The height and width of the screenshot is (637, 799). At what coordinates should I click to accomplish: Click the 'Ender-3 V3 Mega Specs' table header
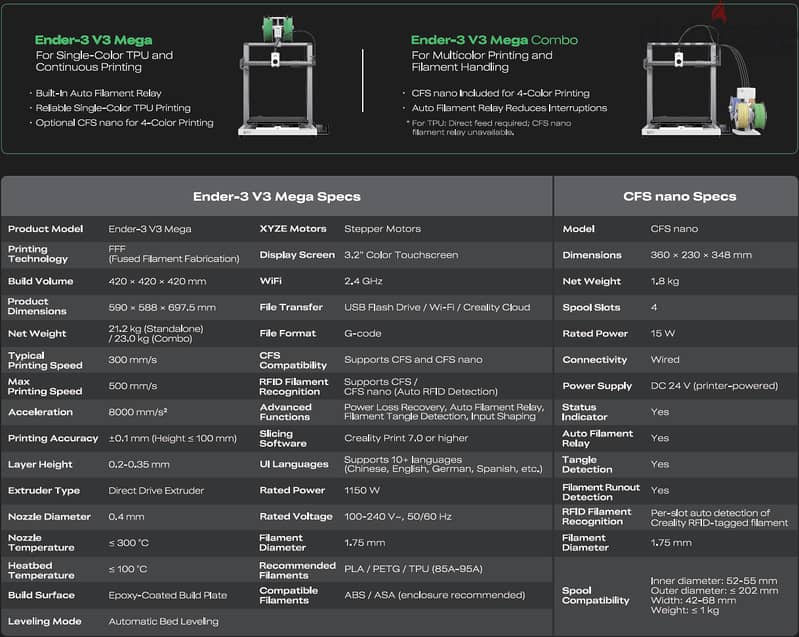(277, 196)
